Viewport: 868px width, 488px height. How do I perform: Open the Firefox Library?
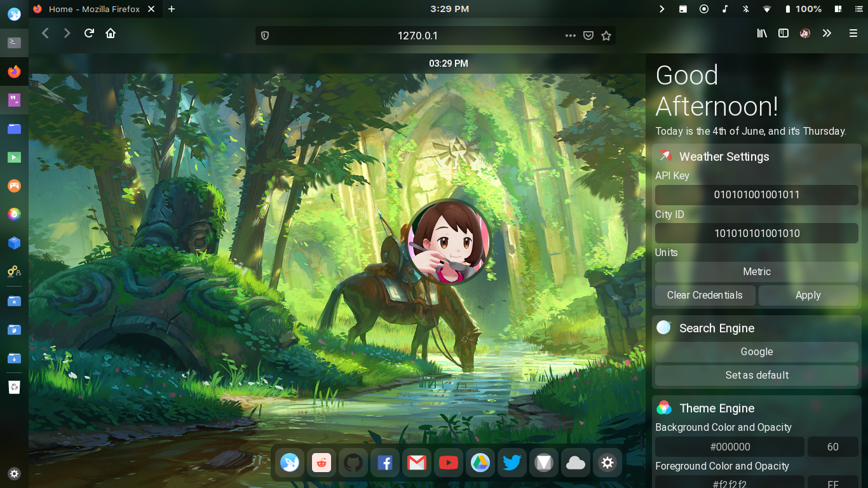coord(762,33)
